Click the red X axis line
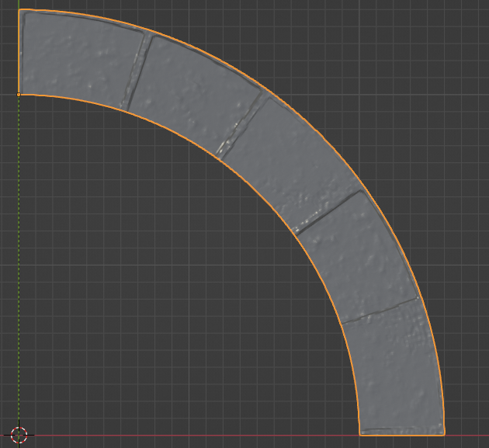 click(187, 435)
